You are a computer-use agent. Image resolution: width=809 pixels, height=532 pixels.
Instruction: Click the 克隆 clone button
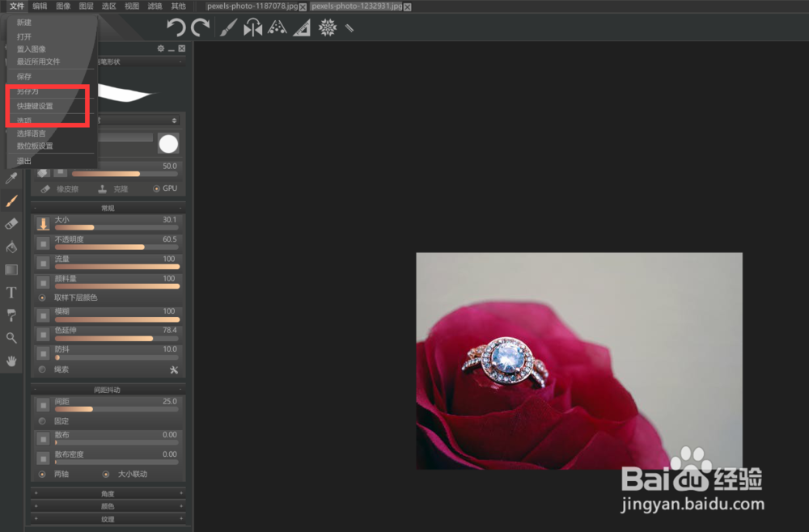(x=113, y=188)
